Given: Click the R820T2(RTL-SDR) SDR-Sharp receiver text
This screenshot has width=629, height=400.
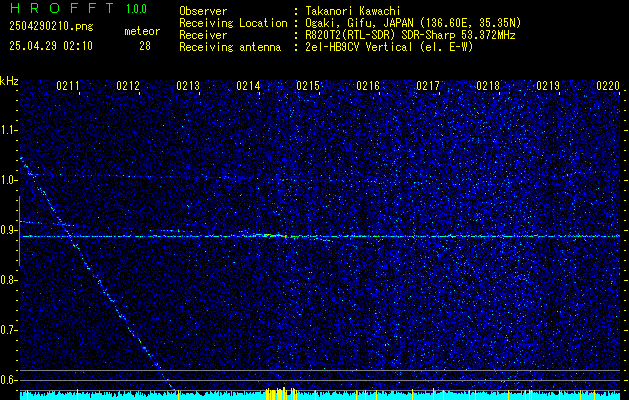Looking at the screenshot, I should [x=410, y=35].
